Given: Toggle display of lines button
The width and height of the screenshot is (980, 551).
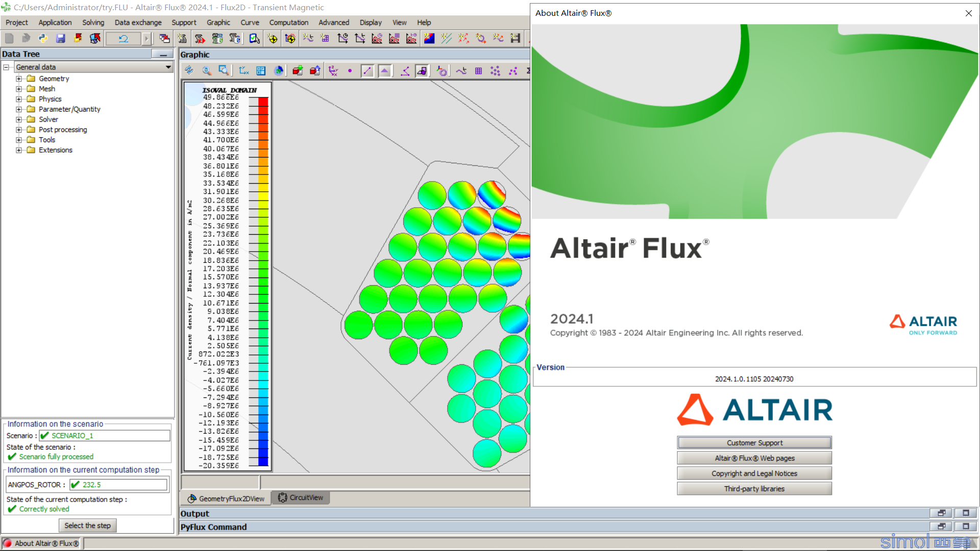Looking at the screenshot, I should pos(367,71).
